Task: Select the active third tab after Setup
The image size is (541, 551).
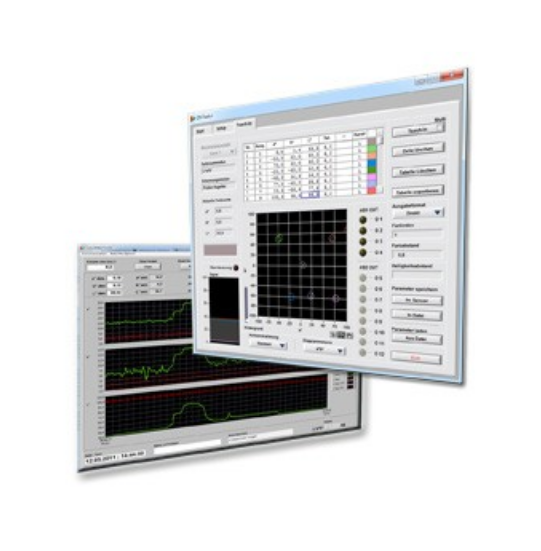Action: pos(245,124)
